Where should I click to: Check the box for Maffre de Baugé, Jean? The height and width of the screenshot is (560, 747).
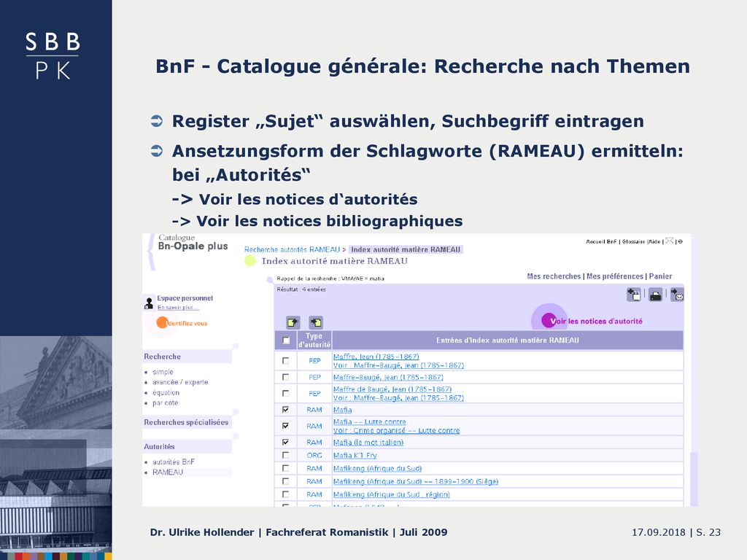click(286, 393)
